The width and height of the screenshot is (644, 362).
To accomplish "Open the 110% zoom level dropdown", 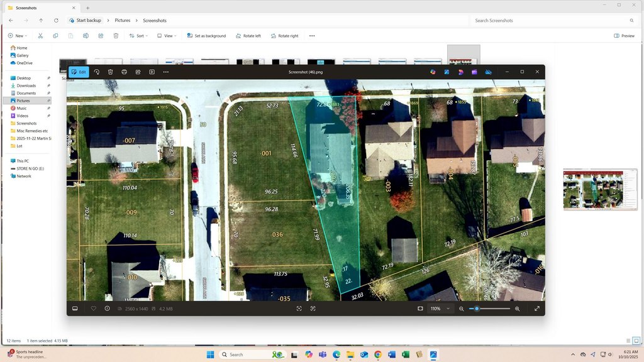I will click(440, 309).
